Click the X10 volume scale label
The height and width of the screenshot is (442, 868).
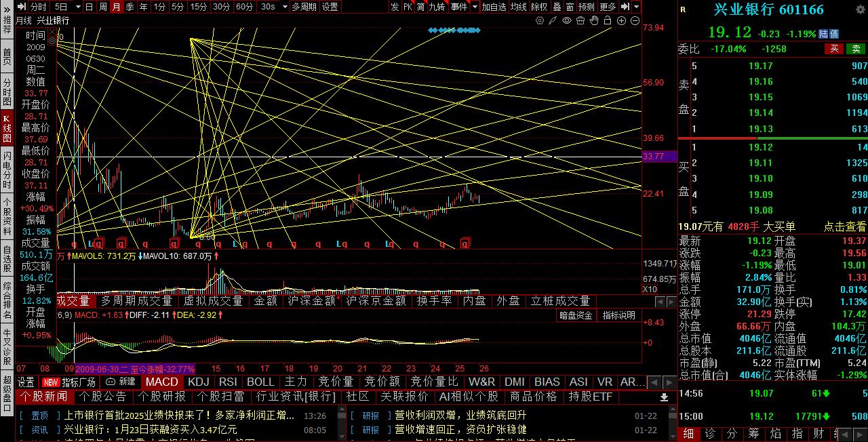coord(649,289)
